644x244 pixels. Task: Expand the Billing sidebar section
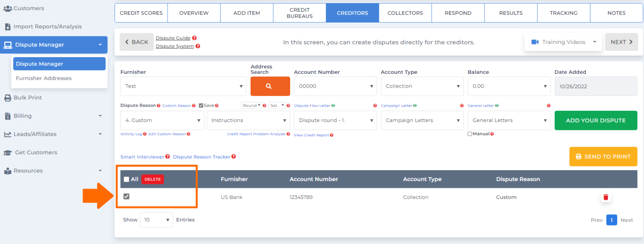click(x=23, y=116)
